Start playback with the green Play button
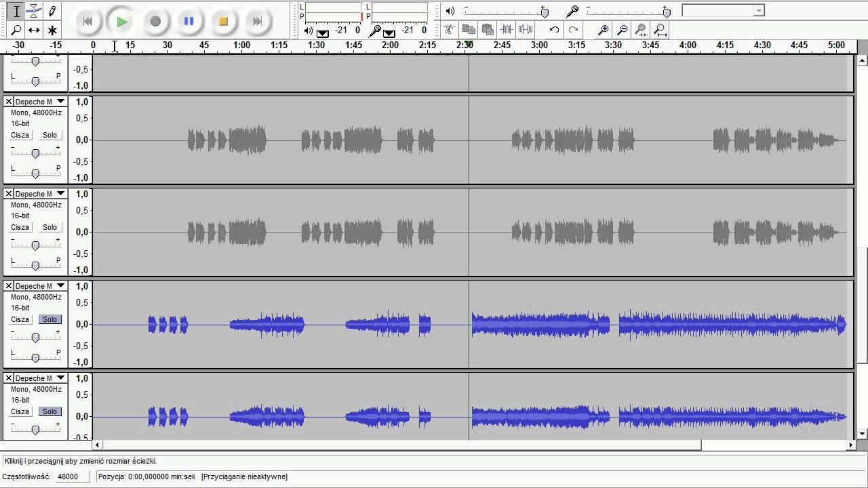This screenshot has width=868, height=488. pyautogui.click(x=121, y=21)
